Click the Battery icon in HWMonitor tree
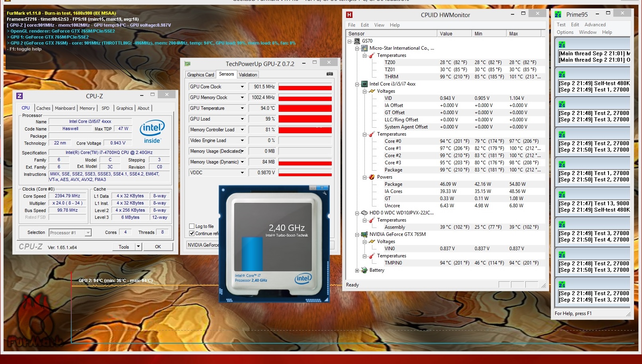 tap(364, 270)
